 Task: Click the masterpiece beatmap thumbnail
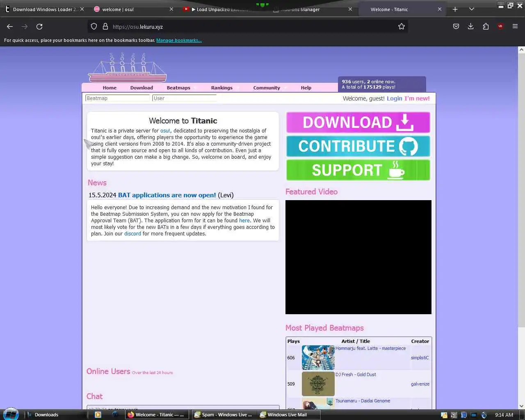(318, 358)
